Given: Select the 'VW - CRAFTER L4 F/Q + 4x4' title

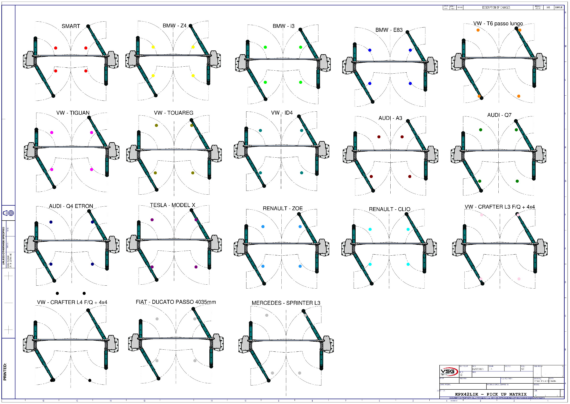Looking at the screenshot, I should click(x=72, y=302).
